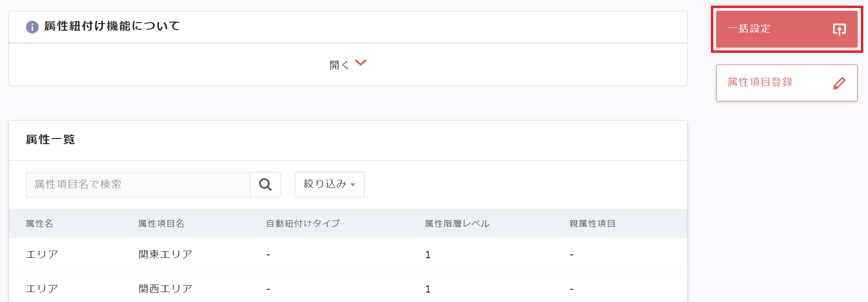
Task: Click the 自動紐付けタイプ column header
Action: [303, 224]
